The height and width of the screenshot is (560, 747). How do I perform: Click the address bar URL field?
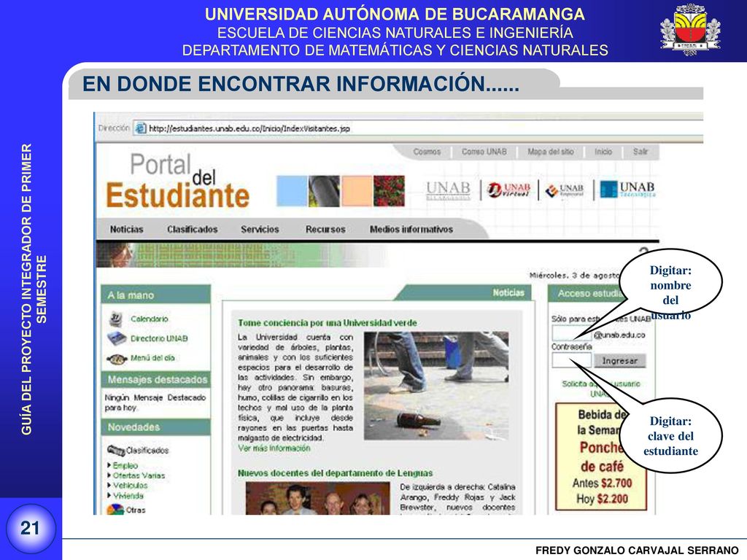419,128
